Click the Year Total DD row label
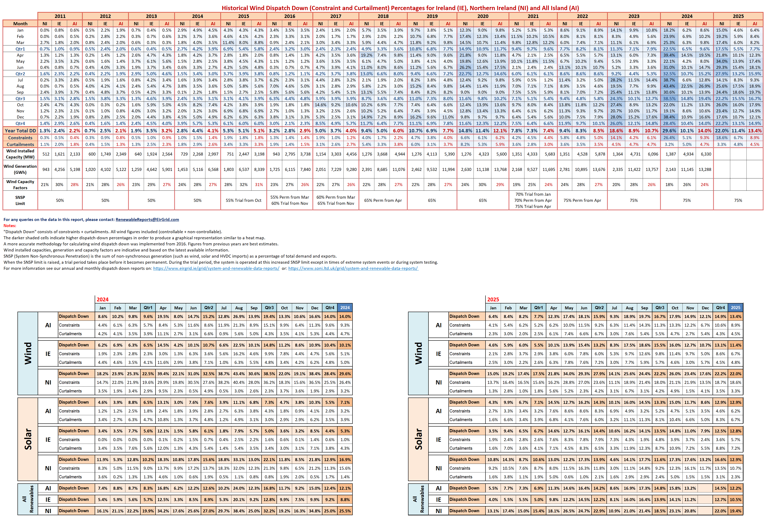This screenshot has height=532, width=766. [20, 131]
